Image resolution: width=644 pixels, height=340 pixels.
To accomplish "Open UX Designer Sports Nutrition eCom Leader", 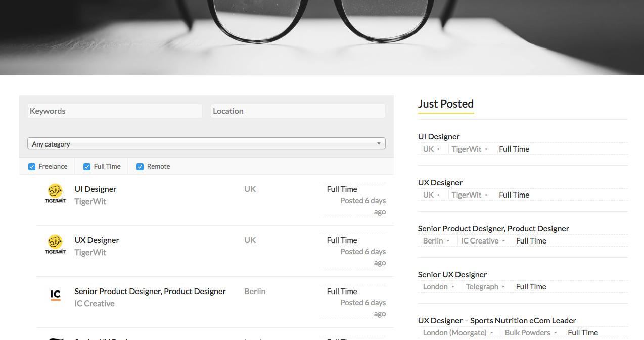I will [x=497, y=321].
